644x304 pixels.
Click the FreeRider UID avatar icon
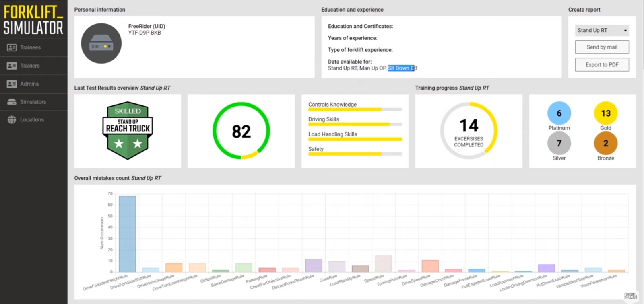click(x=101, y=43)
